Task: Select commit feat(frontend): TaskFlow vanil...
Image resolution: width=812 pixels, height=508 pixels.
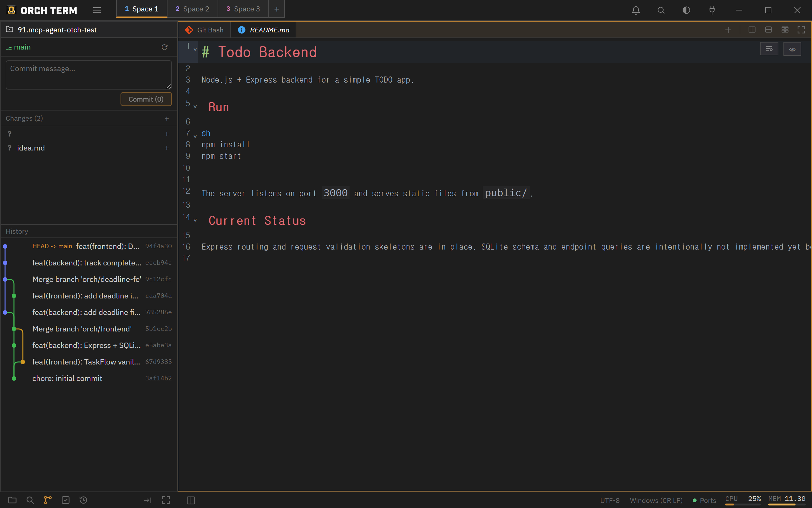Action: click(89, 362)
